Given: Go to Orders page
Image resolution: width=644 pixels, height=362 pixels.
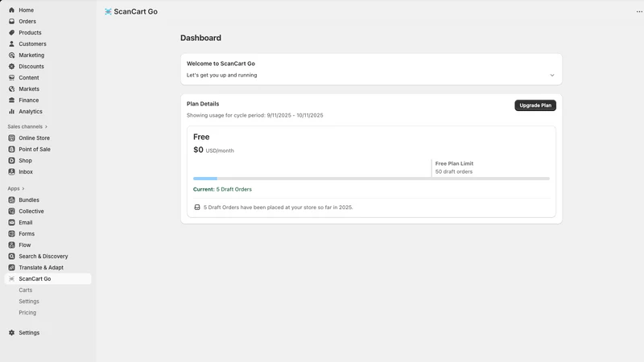Looking at the screenshot, I should [x=27, y=22].
